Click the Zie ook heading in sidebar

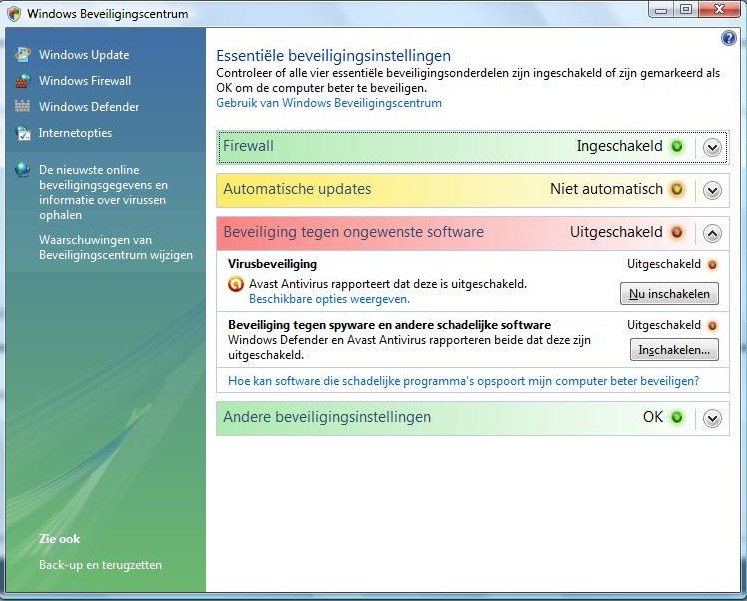click(60, 539)
